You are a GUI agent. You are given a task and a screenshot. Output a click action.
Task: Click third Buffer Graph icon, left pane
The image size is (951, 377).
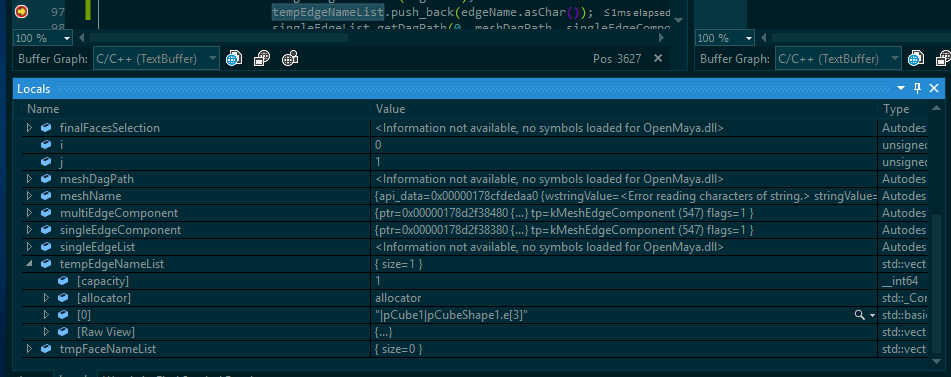click(290, 59)
